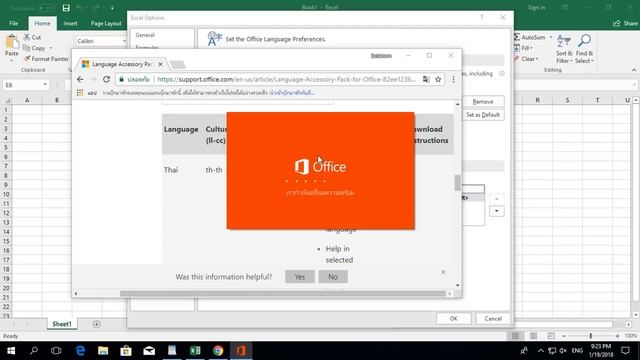Click the Paste icon in Excel ribbon

11,42
